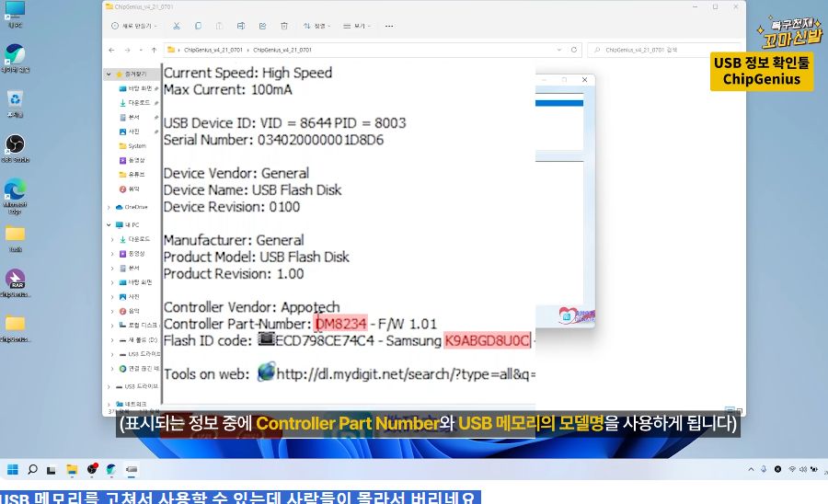Click the globe icon beside Tools on web
This screenshot has width=828, height=504.
pyautogui.click(x=267, y=372)
